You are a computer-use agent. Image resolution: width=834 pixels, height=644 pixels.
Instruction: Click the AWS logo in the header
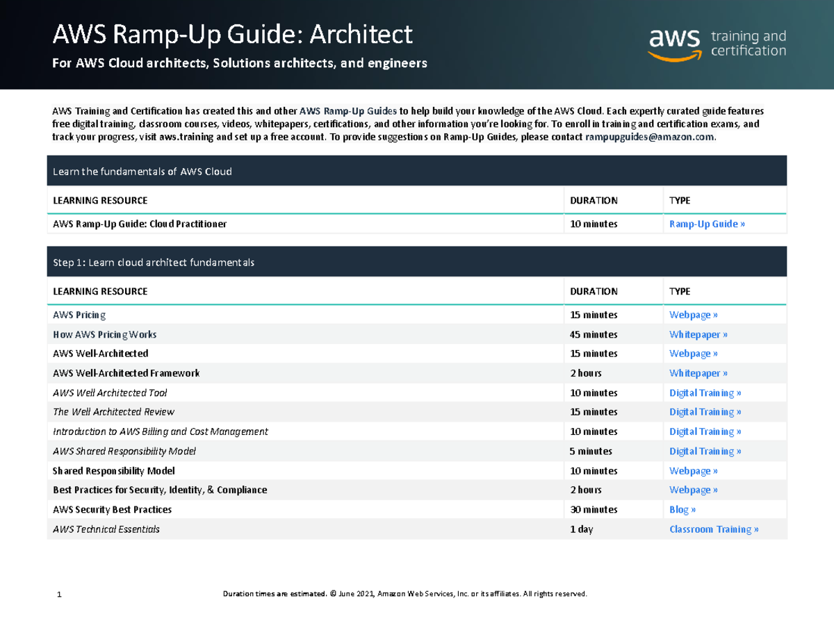pos(673,42)
